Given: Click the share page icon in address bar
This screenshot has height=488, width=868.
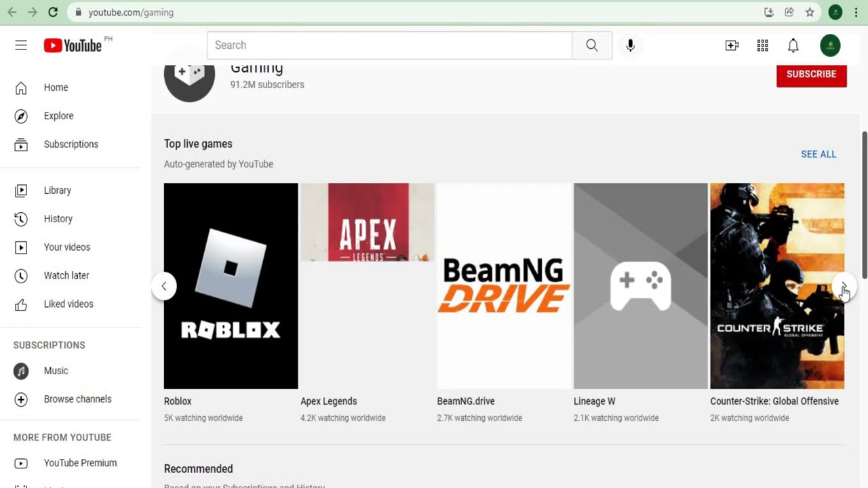Looking at the screenshot, I should (789, 12).
